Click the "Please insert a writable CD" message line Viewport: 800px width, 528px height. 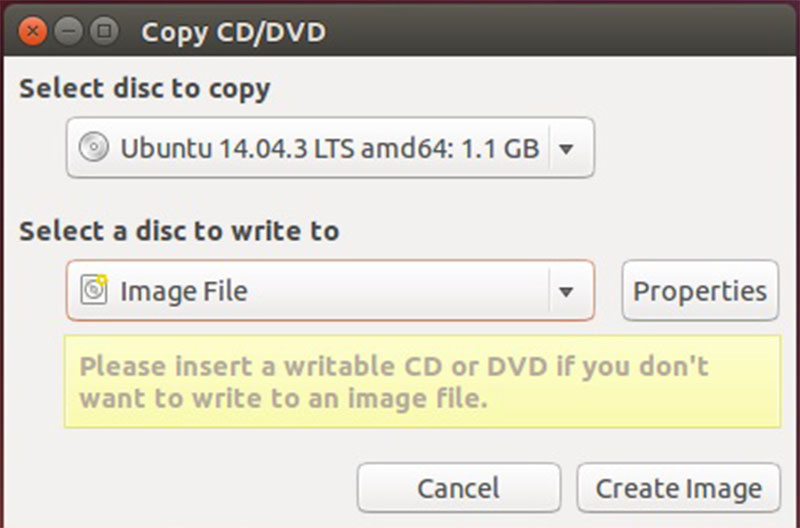pos(393,366)
